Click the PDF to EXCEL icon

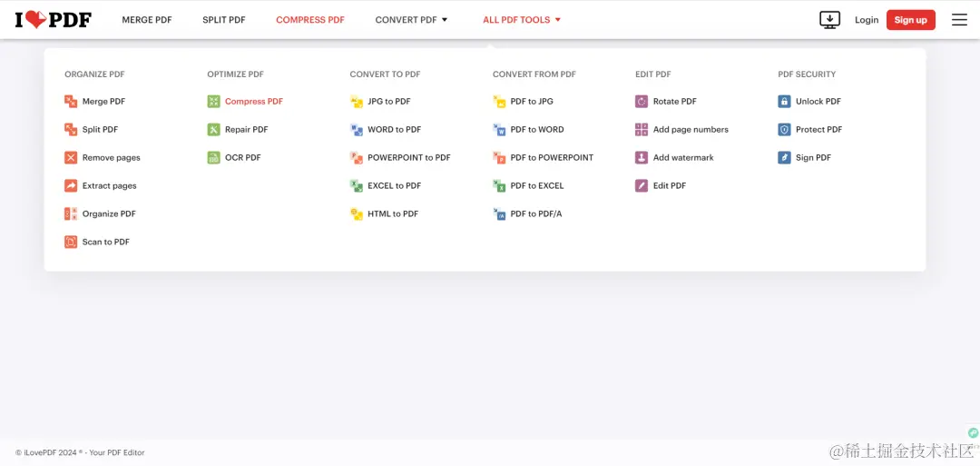tap(499, 186)
